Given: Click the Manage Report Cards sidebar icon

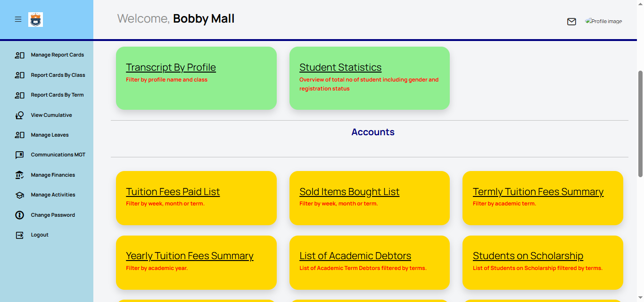Looking at the screenshot, I should pyautogui.click(x=19, y=55).
